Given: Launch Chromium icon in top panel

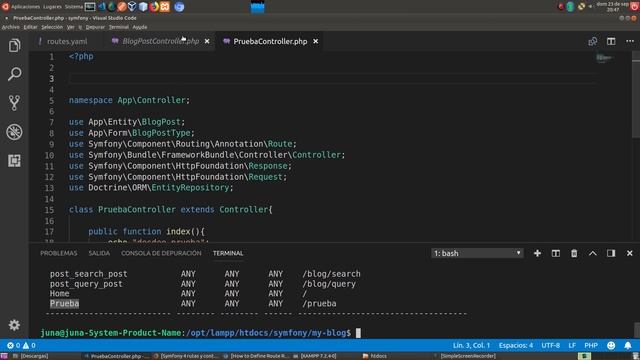Looking at the screenshot, I should tap(179, 7).
